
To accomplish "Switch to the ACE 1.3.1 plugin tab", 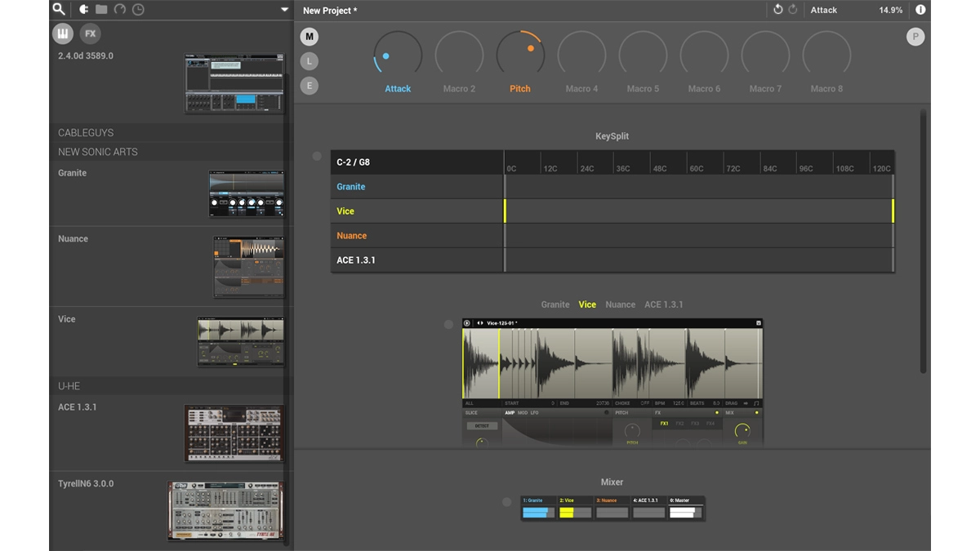I will coord(664,304).
